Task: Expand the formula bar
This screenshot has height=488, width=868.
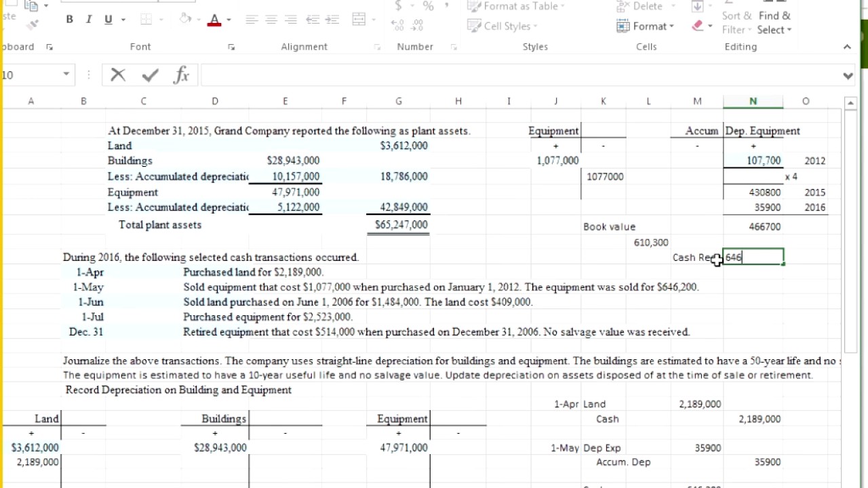Action: click(848, 75)
